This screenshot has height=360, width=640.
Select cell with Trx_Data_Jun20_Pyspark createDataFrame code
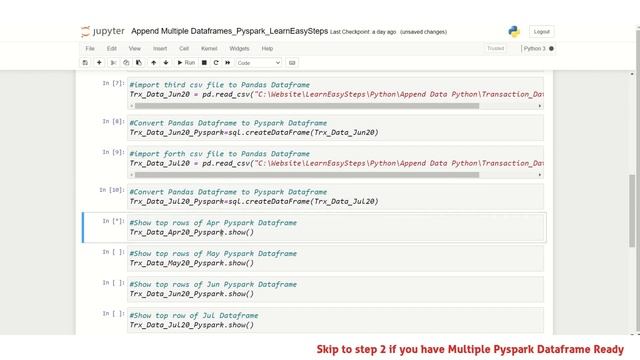(336, 128)
